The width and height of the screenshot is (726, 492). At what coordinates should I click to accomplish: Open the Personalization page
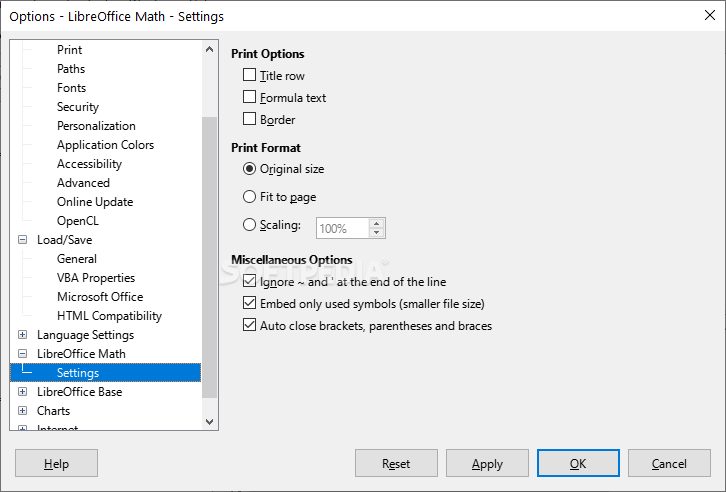tap(96, 125)
